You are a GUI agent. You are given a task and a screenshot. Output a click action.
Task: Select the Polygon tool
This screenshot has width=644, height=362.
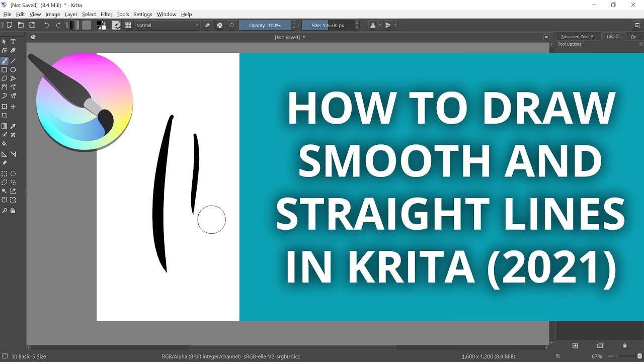(x=5, y=78)
